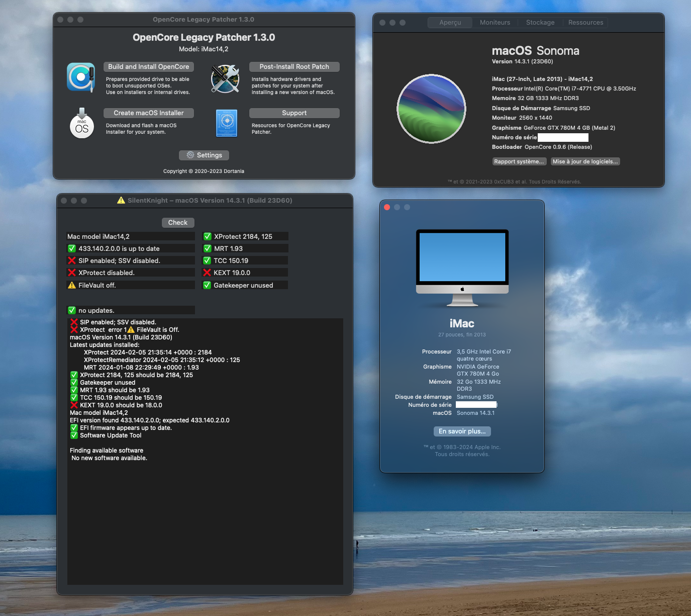
Task: Click 'Model: iMac14,2' text in OpenCore Patcher
Action: pos(204,49)
